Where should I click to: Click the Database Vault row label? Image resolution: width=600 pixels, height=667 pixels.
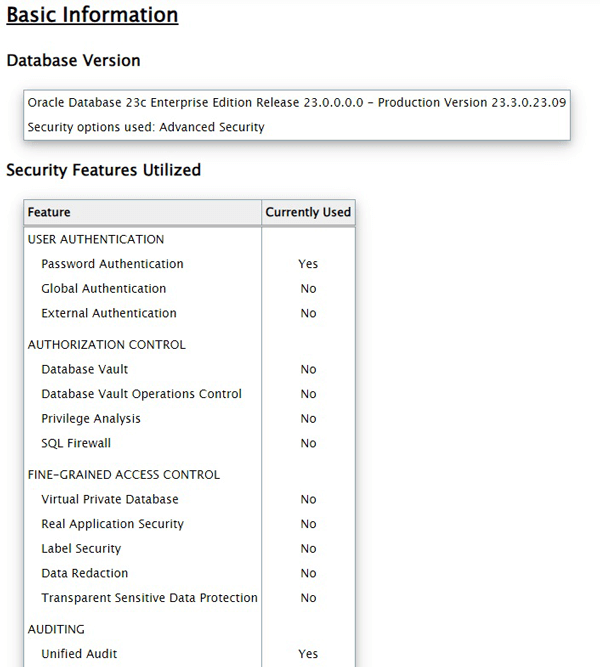(85, 369)
